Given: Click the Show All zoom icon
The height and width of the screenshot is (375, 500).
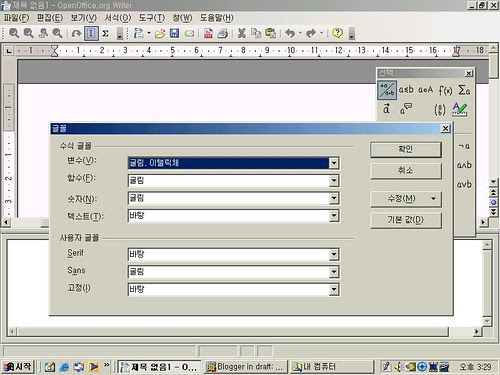Looking at the screenshot, I should point(43,33).
